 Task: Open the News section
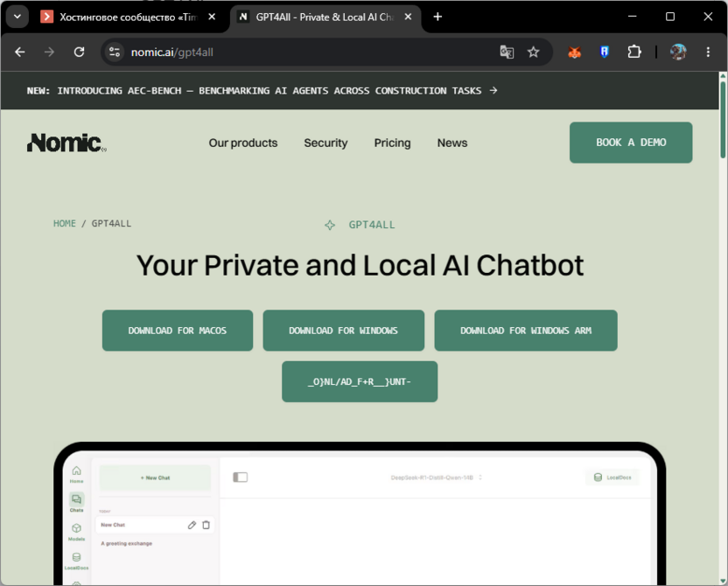(x=452, y=143)
